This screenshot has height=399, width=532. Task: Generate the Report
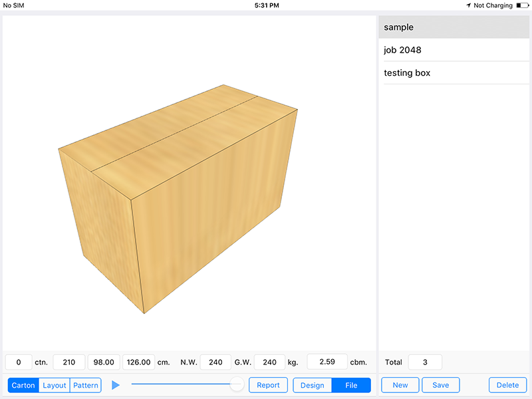click(268, 385)
